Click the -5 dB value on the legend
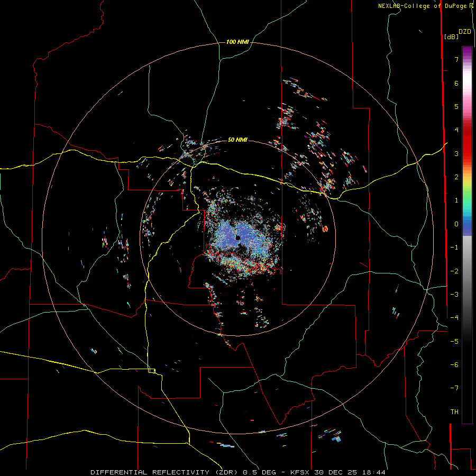 454,342
